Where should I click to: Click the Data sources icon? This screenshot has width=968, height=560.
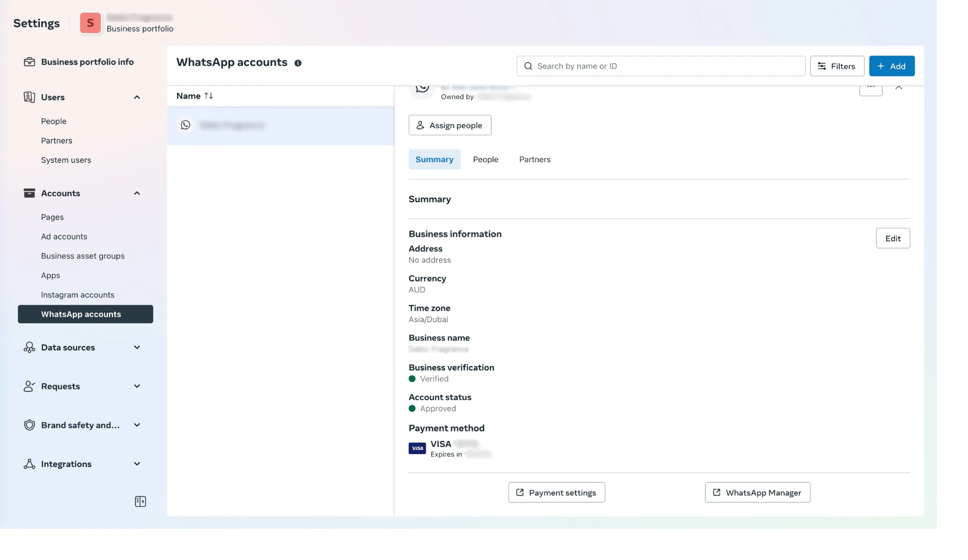click(x=30, y=347)
